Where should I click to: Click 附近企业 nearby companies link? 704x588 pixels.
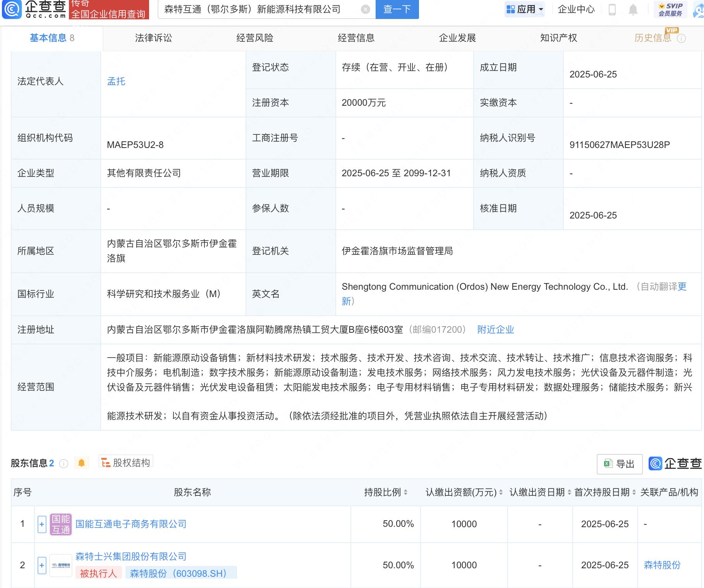(x=496, y=330)
